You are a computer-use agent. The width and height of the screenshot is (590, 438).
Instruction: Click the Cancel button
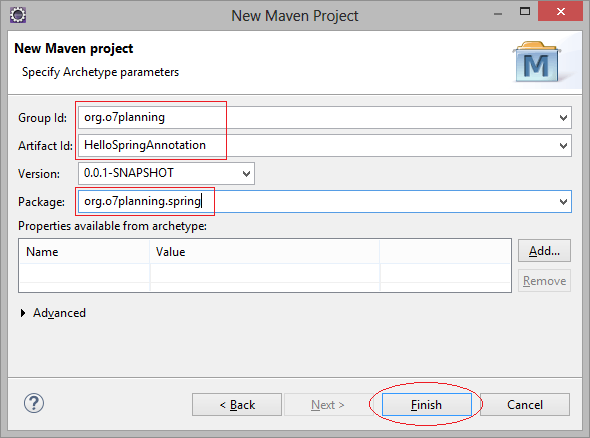pyautogui.click(x=525, y=405)
